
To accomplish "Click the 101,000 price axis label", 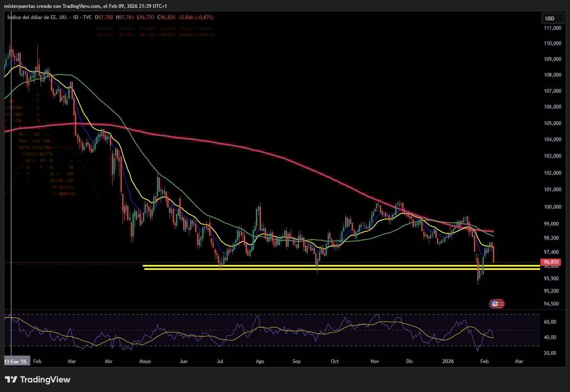I will (x=553, y=190).
